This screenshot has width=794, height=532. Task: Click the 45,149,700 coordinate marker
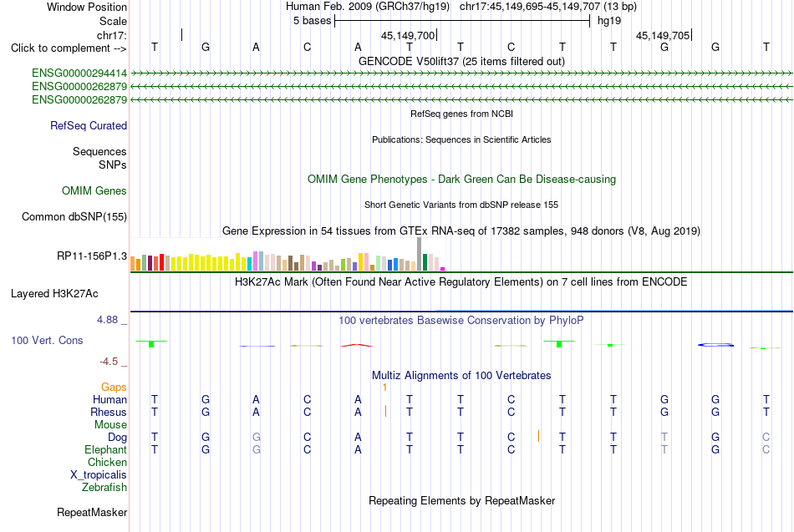tap(408, 35)
